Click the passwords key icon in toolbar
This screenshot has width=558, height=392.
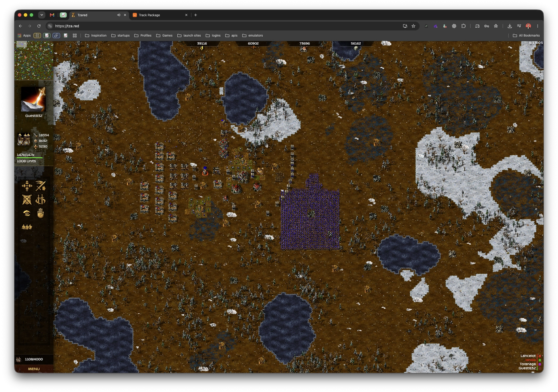[487, 26]
